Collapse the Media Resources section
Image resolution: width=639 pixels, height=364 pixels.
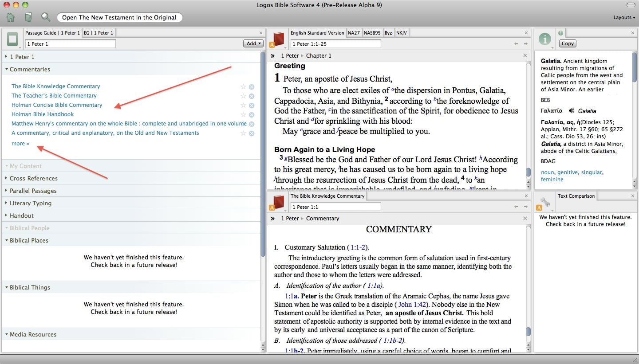(7, 334)
